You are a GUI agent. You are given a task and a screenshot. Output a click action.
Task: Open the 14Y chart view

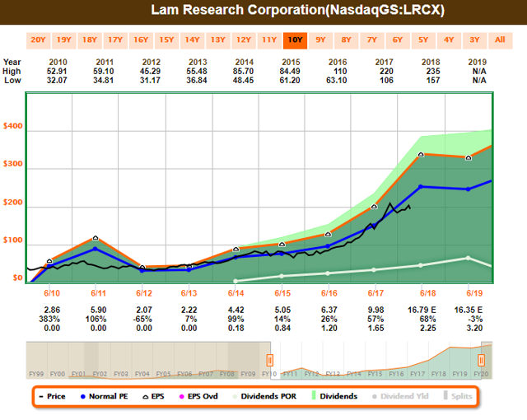coord(192,40)
